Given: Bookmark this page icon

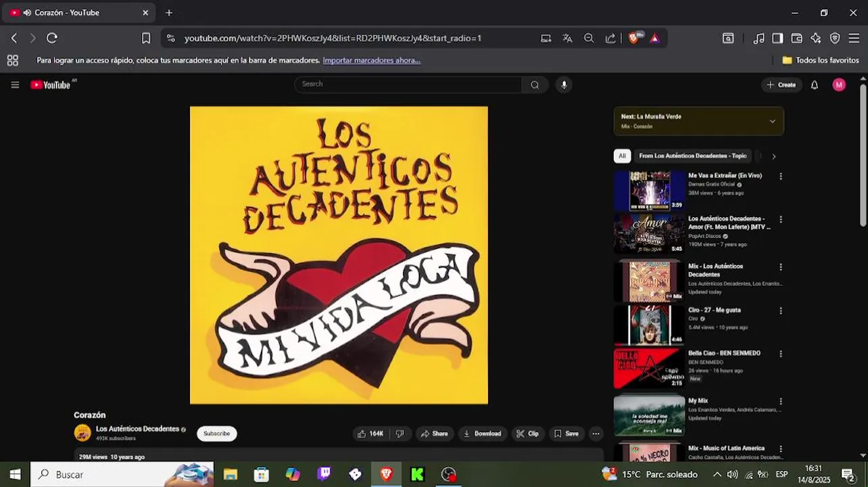Looking at the screenshot, I should (x=146, y=38).
